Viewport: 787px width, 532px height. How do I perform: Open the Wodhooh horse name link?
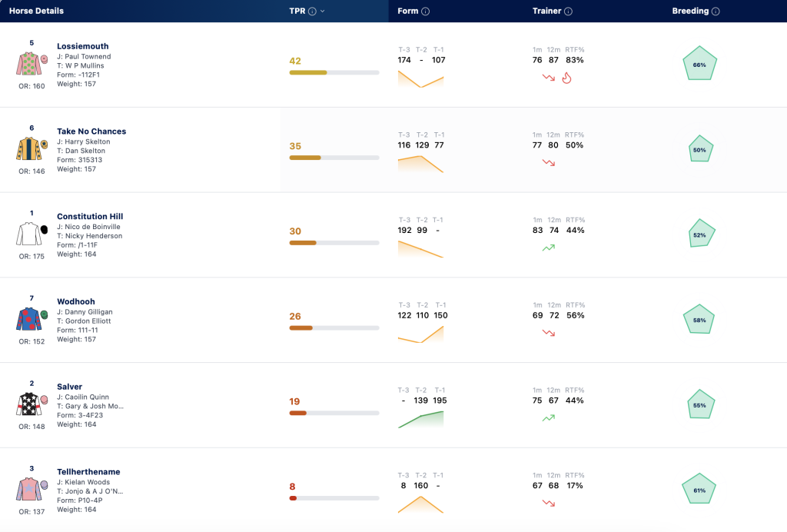(76, 301)
